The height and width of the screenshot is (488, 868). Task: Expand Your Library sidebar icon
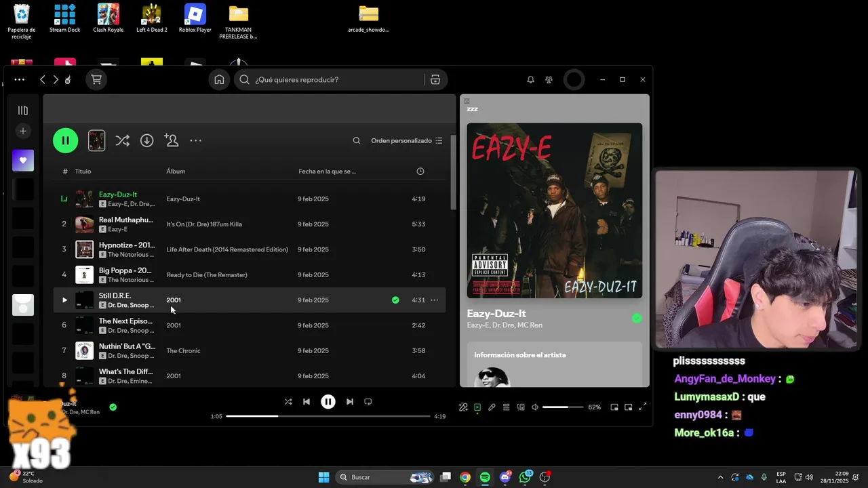tap(23, 110)
